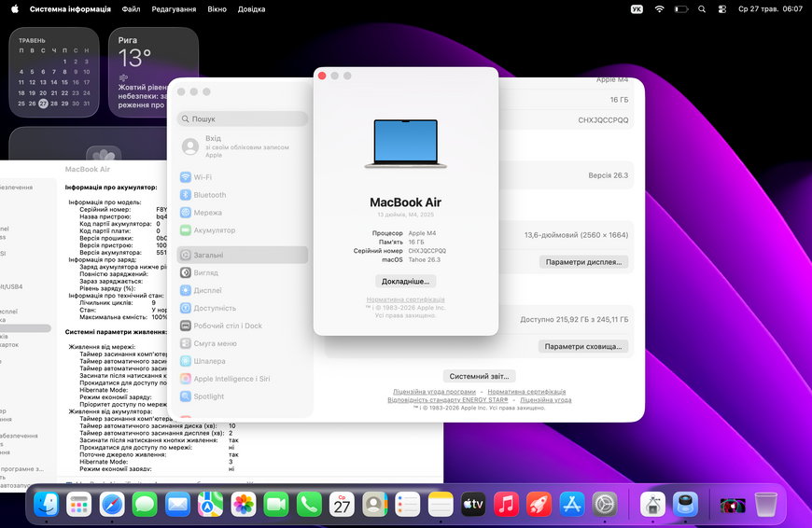Launch Safari from the Dock

112,504
